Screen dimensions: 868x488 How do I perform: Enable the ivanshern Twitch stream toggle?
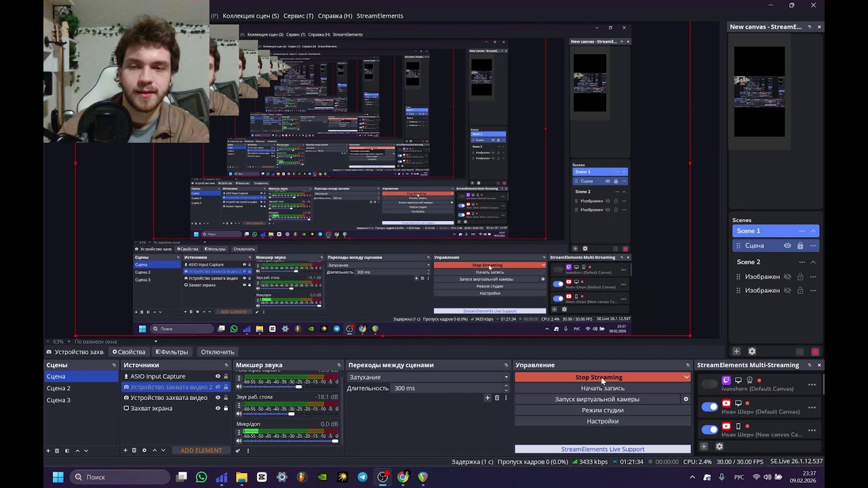click(709, 384)
